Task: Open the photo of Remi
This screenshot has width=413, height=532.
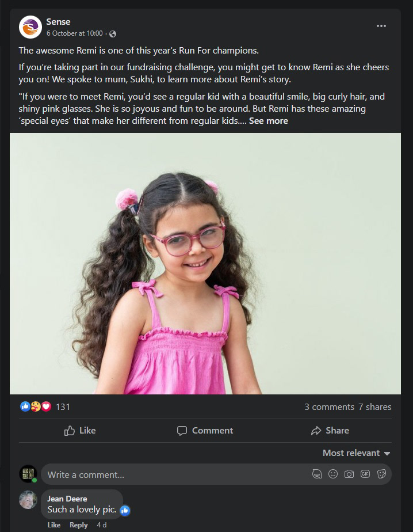Action: point(205,264)
